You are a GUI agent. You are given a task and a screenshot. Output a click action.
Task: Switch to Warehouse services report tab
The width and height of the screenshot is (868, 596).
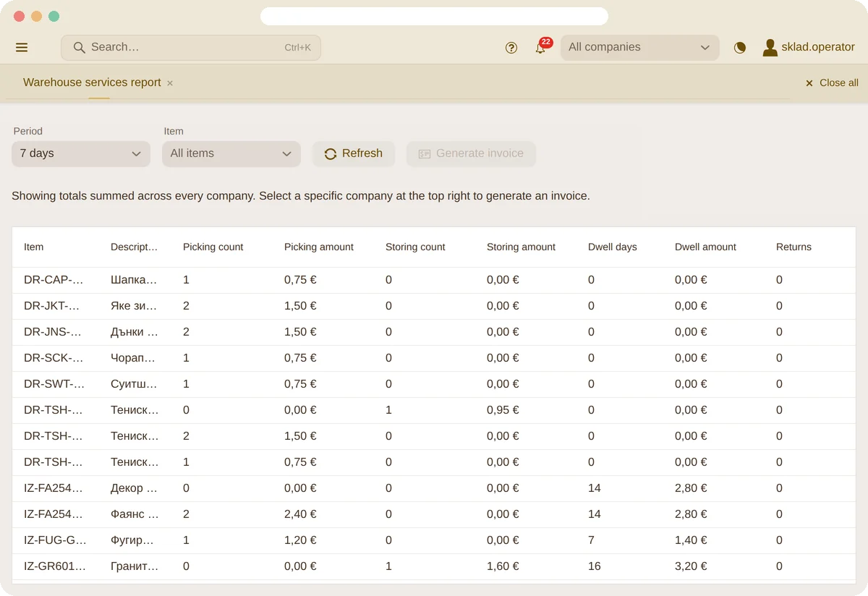92,82
